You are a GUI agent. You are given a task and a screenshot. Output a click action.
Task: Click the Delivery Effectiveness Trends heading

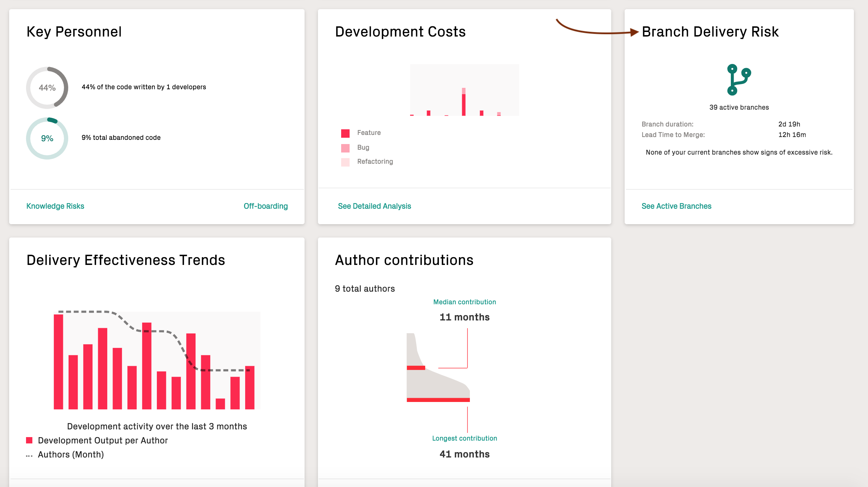126,260
